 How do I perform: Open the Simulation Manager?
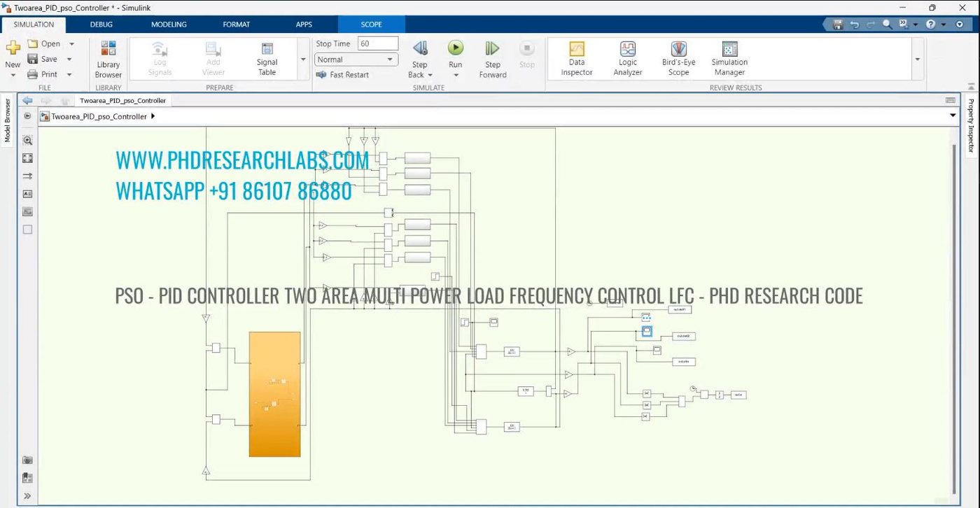pyautogui.click(x=729, y=59)
